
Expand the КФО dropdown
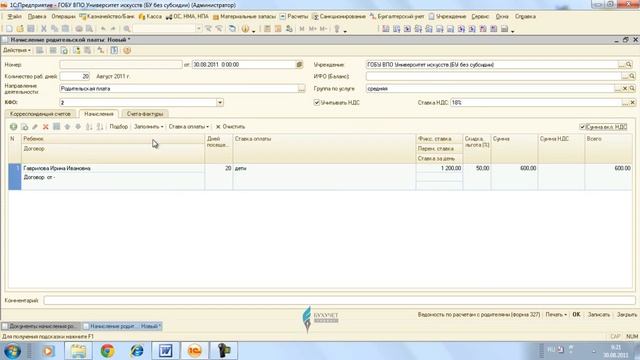coord(220,102)
